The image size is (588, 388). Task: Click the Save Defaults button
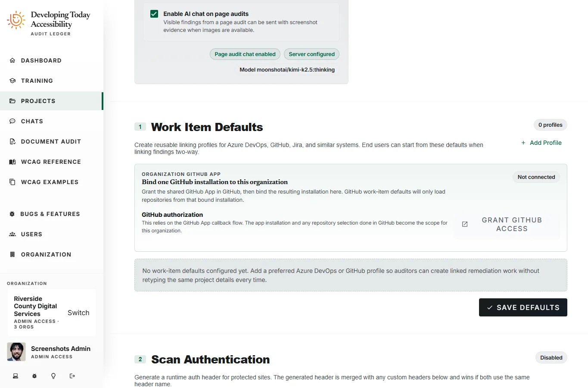coord(523,307)
